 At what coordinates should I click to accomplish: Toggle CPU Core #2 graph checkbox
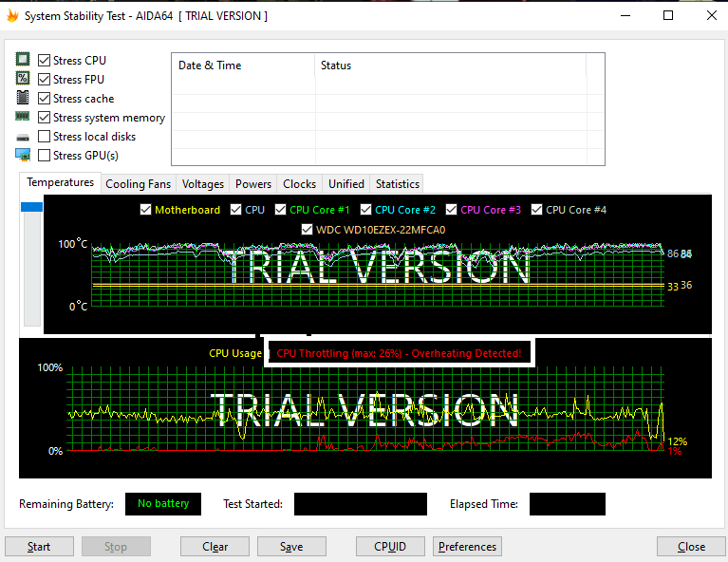coord(365,210)
